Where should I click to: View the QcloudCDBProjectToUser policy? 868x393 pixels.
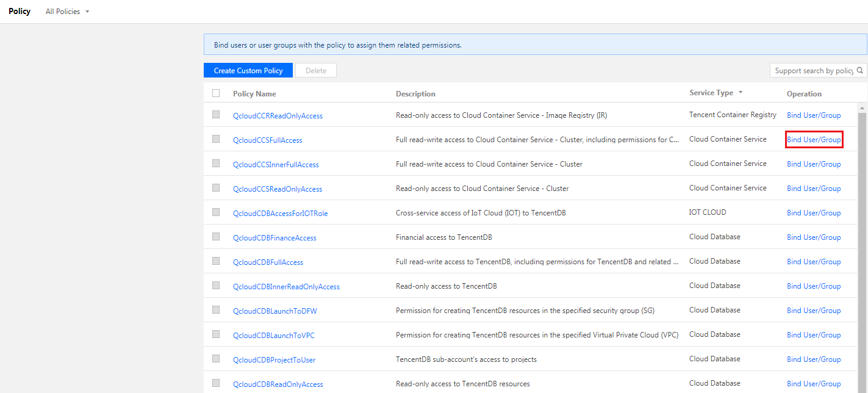(x=274, y=360)
